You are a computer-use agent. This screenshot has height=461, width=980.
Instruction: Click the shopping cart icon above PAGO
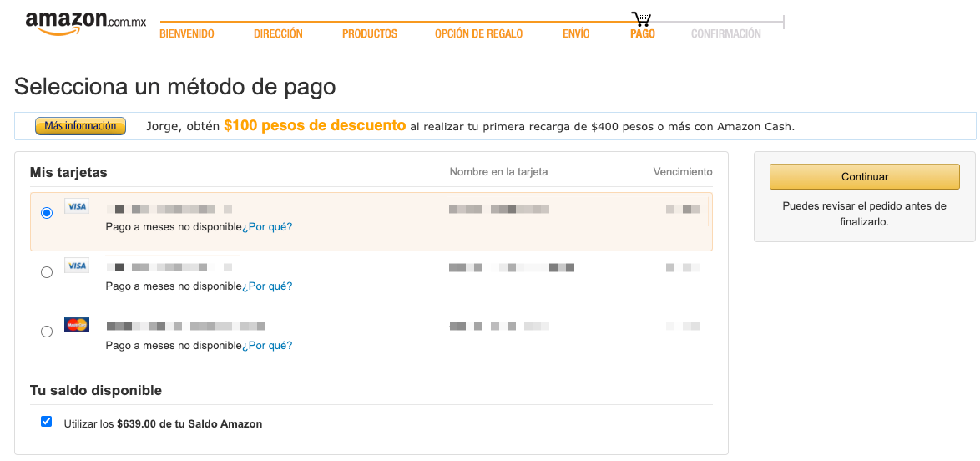(641, 18)
